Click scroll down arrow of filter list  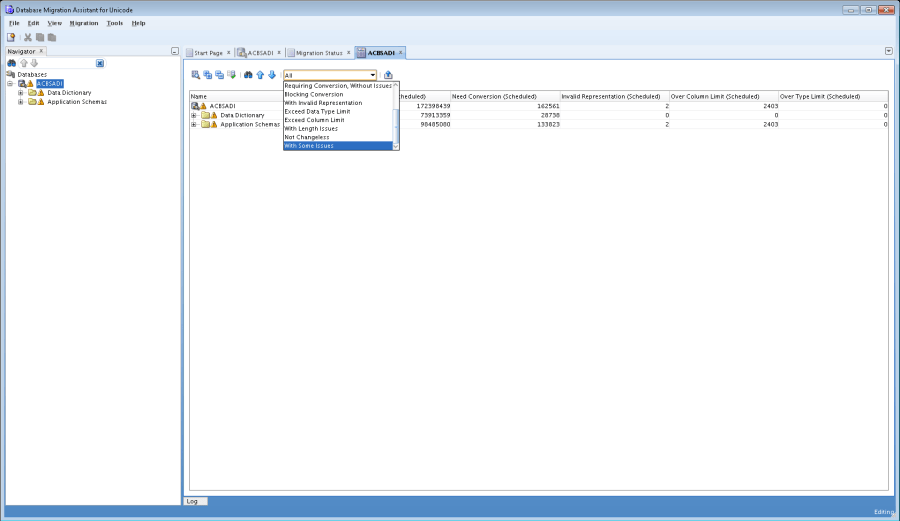[x=396, y=146]
